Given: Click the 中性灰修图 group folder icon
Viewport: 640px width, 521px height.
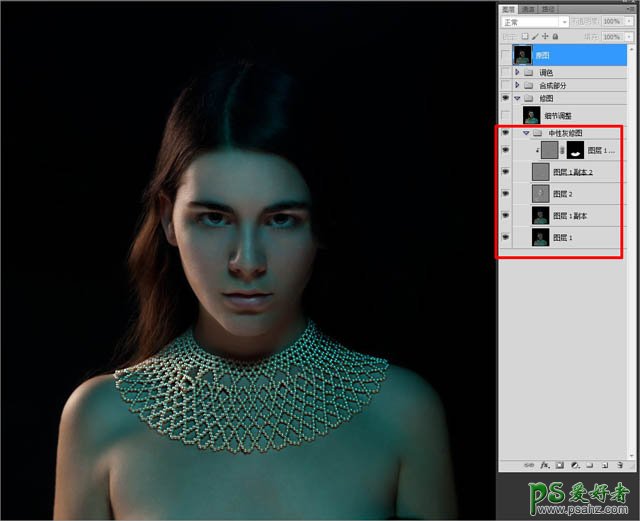Looking at the screenshot, I should [538, 133].
